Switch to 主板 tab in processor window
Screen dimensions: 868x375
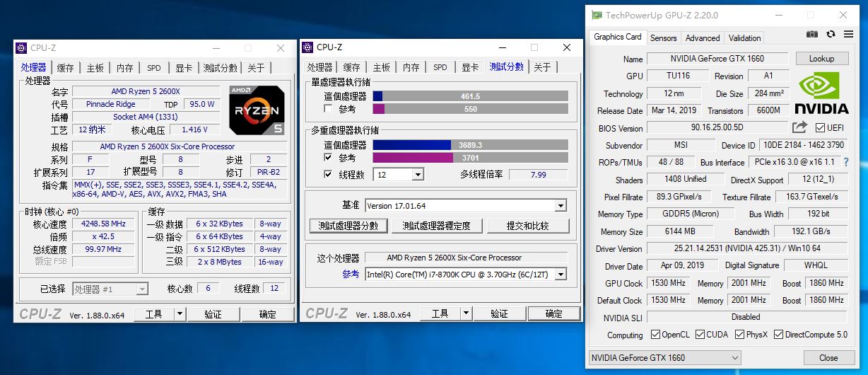(x=95, y=68)
